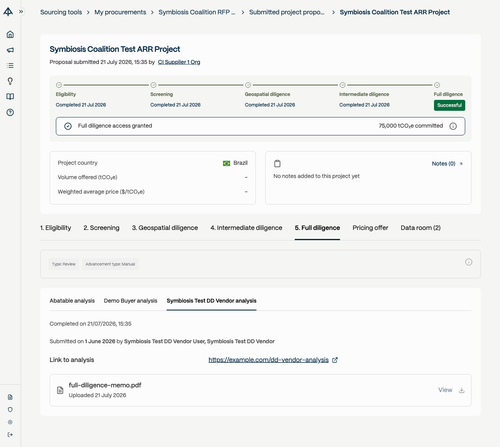
Task: Open the Symbiosis Coalition RFP breadcrumb
Action: tap(197, 12)
